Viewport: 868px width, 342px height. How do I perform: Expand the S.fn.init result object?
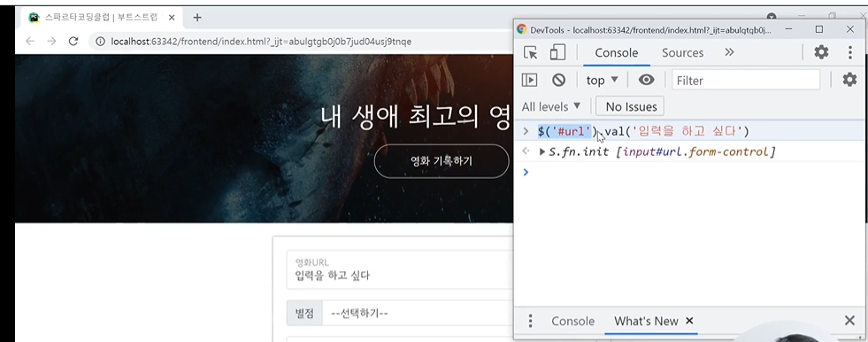pyautogui.click(x=542, y=152)
